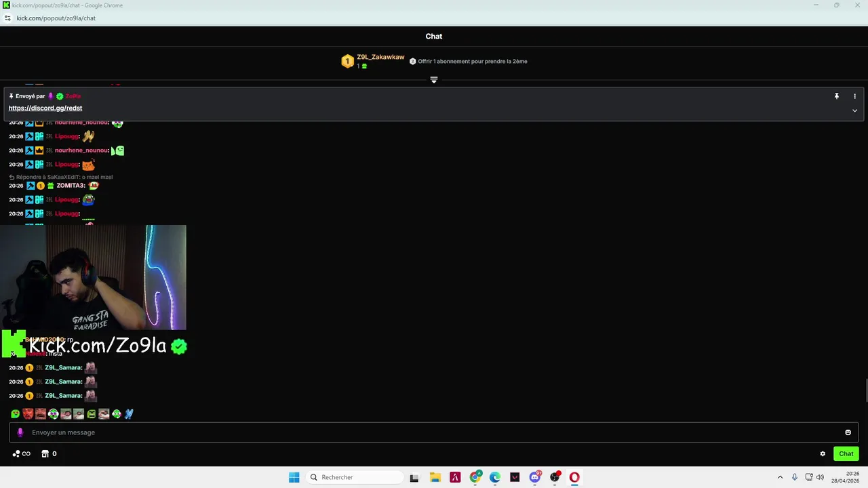
Task: Pick the green sick-face quick emote
Action: click(x=15, y=413)
